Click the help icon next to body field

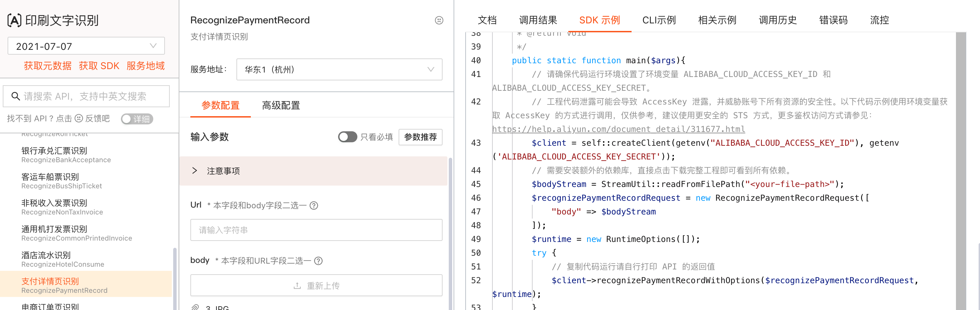pyautogui.click(x=319, y=261)
